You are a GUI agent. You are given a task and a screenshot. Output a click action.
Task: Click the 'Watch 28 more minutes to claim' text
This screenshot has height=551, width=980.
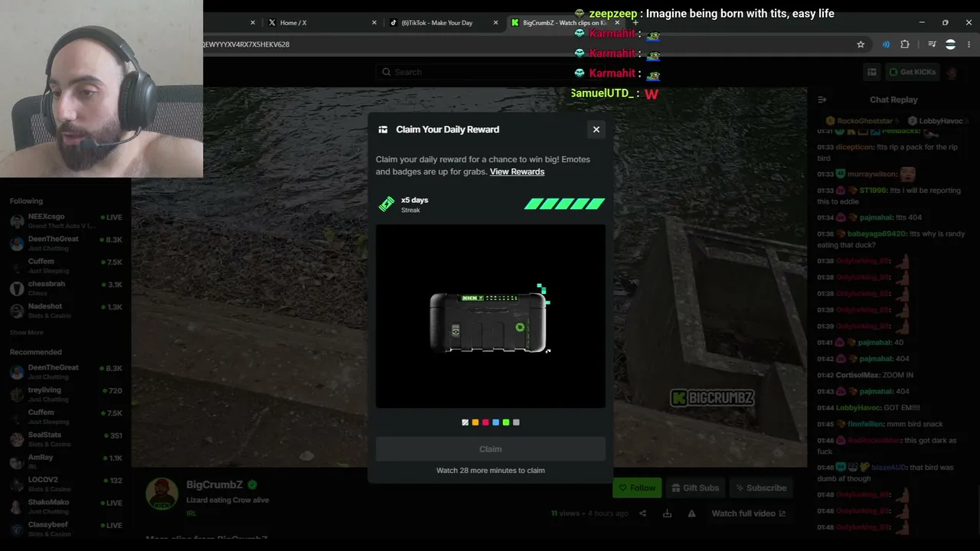pyautogui.click(x=491, y=471)
